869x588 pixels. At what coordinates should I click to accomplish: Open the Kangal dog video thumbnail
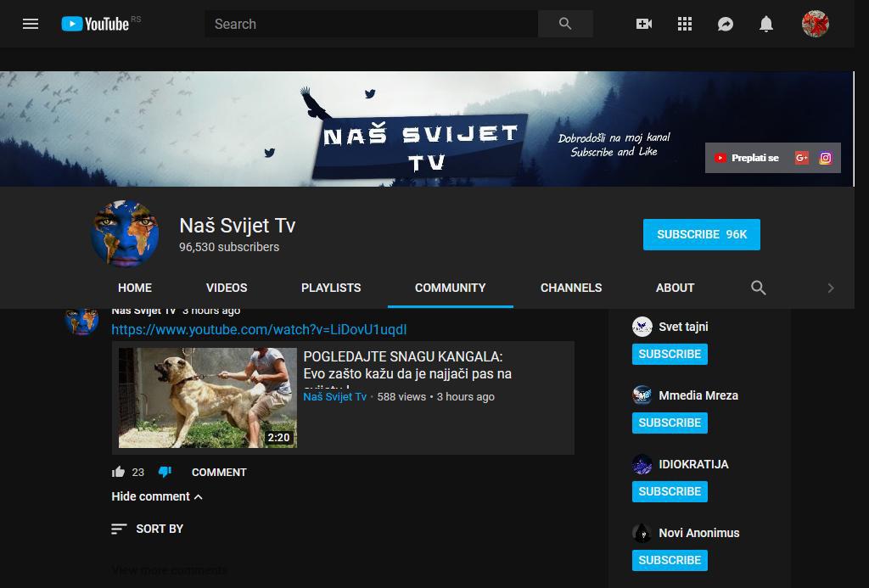click(208, 397)
